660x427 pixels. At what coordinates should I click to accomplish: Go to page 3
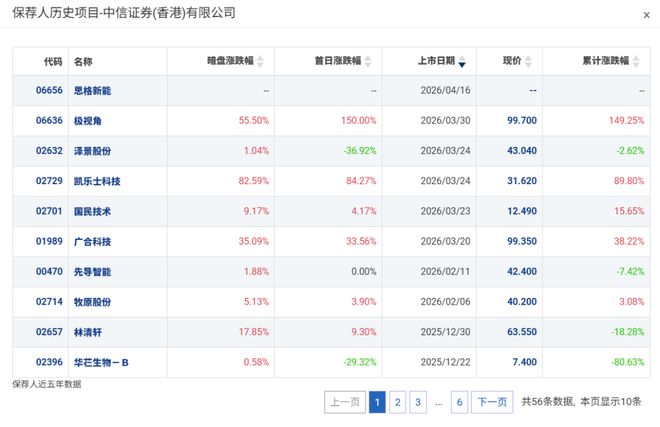click(417, 402)
